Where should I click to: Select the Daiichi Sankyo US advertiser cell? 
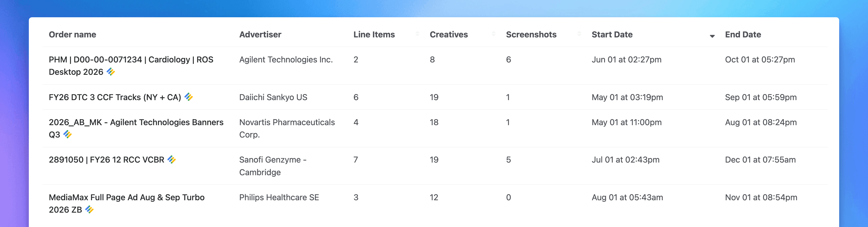tap(273, 97)
